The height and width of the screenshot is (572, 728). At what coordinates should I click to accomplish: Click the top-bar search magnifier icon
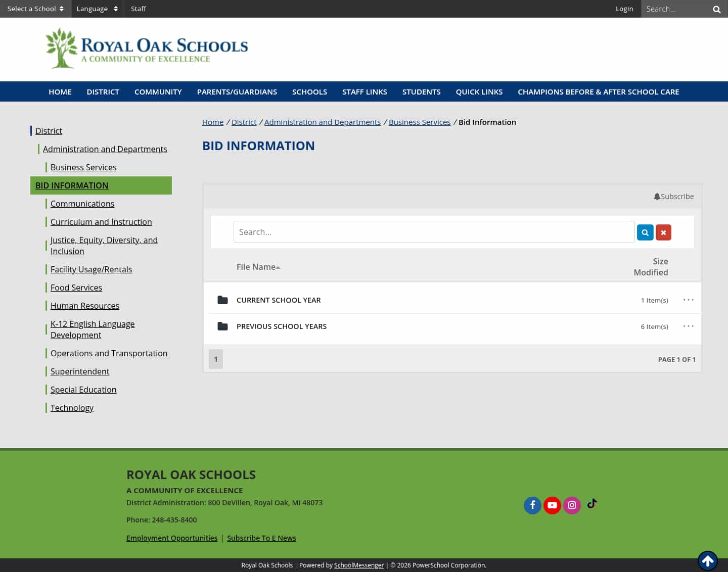pyautogui.click(x=716, y=9)
